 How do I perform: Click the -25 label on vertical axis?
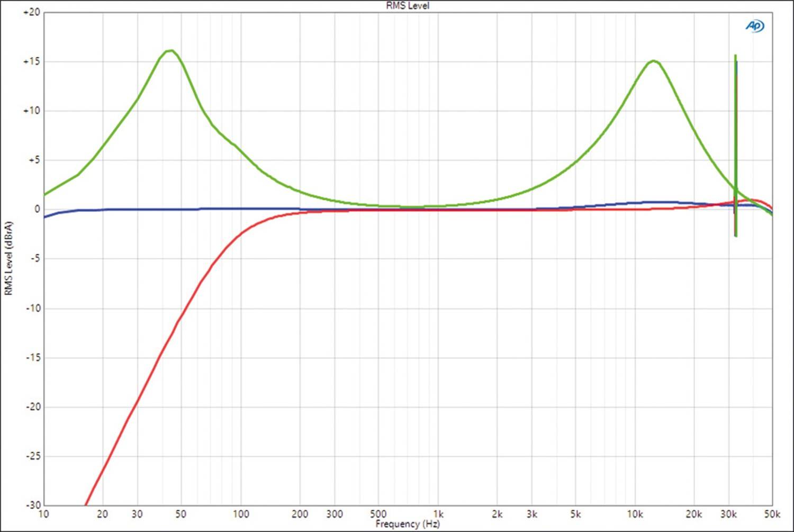[x=32, y=456]
